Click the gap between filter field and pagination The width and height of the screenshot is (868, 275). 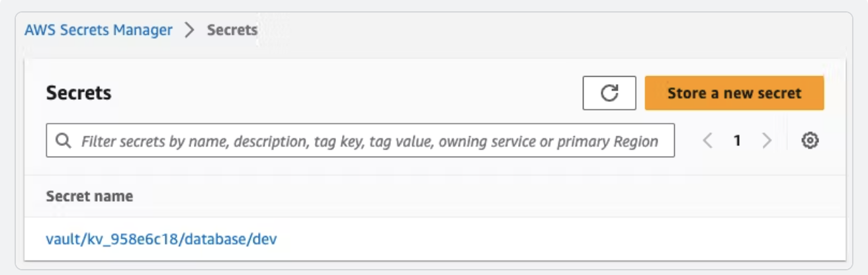(x=685, y=140)
